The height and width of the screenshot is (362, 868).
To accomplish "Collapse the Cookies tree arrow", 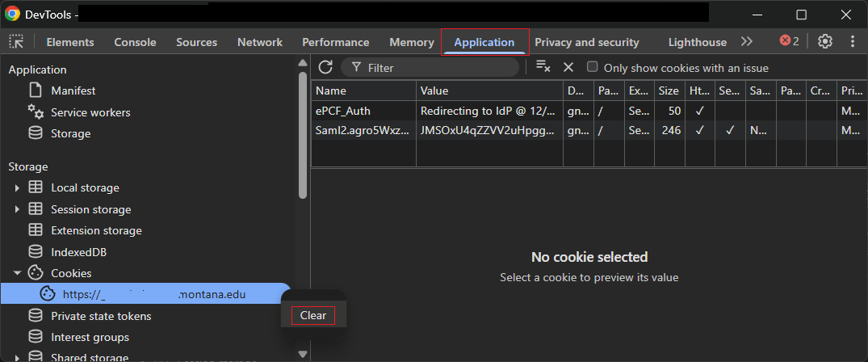I will 17,273.
